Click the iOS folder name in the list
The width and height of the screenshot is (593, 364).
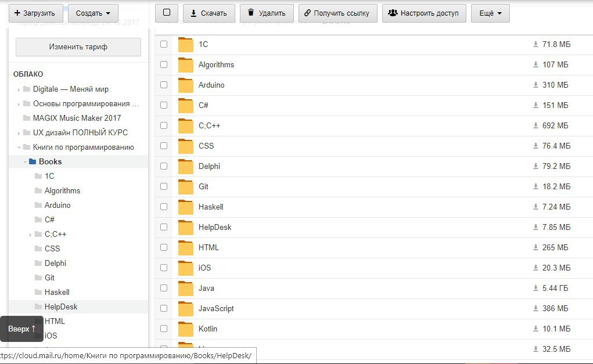click(204, 268)
